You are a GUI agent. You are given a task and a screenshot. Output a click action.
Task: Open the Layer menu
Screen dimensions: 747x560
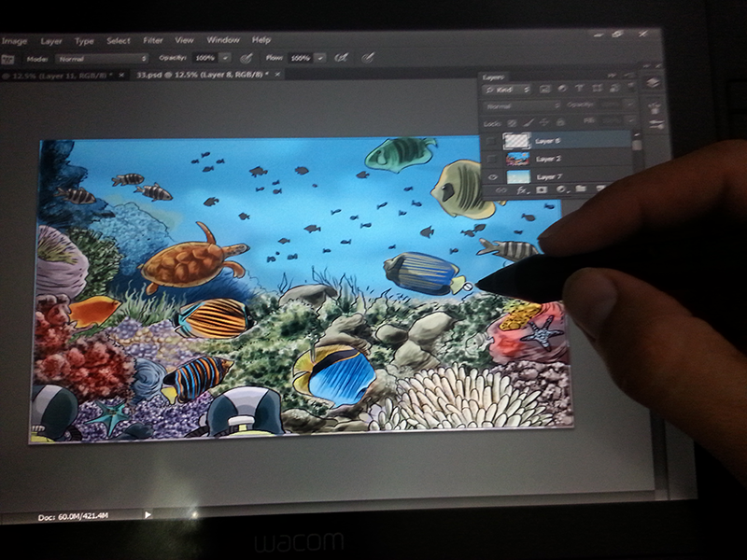pos(51,41)
